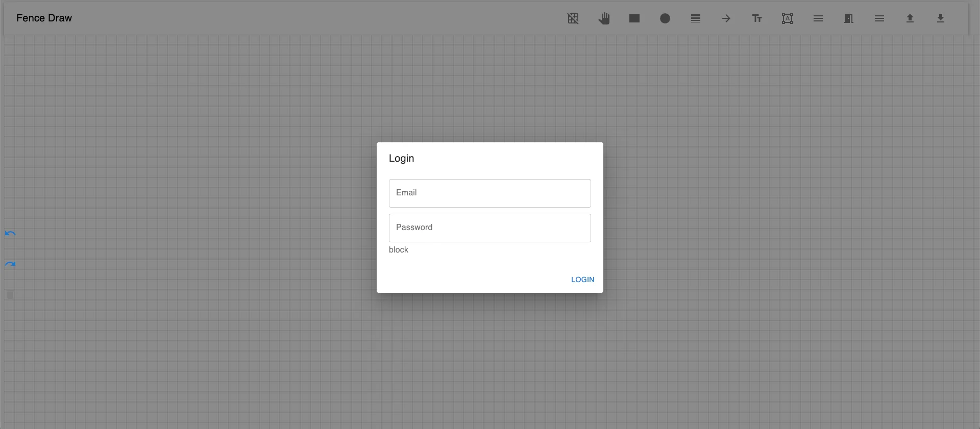
Task: Select the door tool icon
Action: coord(849,18)
